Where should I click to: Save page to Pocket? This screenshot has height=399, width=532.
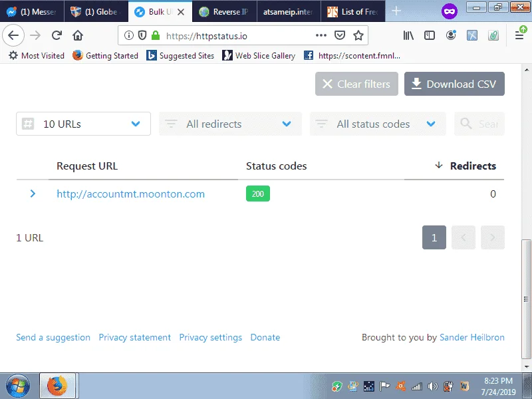click(x=340, y=35)
